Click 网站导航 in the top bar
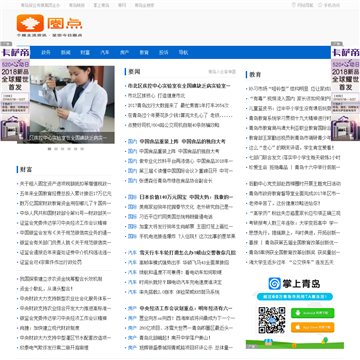Screen dimensions: 360x360 pyautogui.click(x=305, y=5)
